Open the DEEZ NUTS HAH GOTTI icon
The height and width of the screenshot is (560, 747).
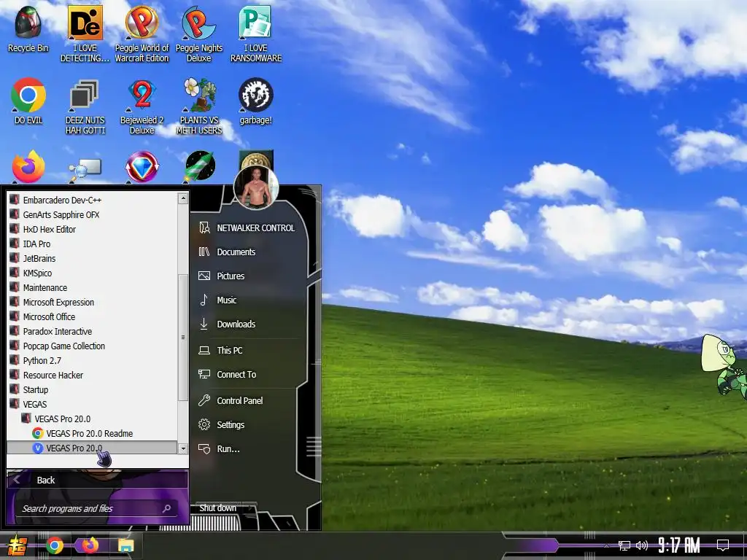coord(85,106)
